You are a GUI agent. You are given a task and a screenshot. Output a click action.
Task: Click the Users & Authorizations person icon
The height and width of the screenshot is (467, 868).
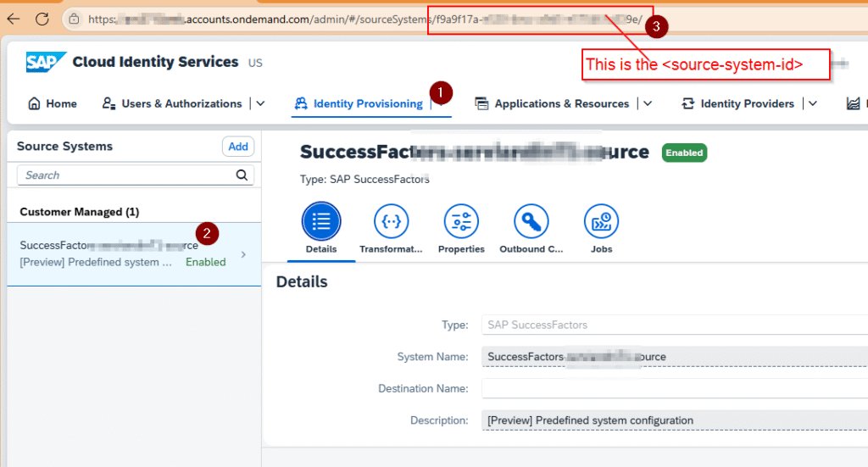point(108,103)
